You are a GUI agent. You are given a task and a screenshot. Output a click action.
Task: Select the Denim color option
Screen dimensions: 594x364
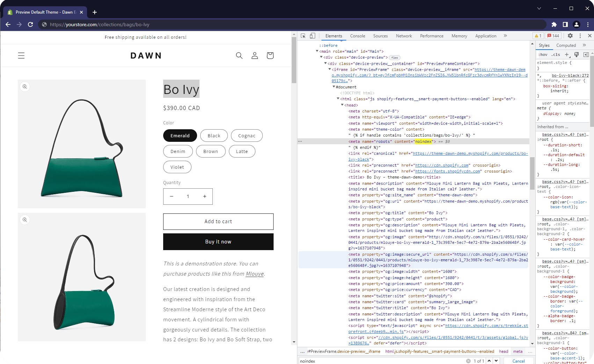point(178,151)
